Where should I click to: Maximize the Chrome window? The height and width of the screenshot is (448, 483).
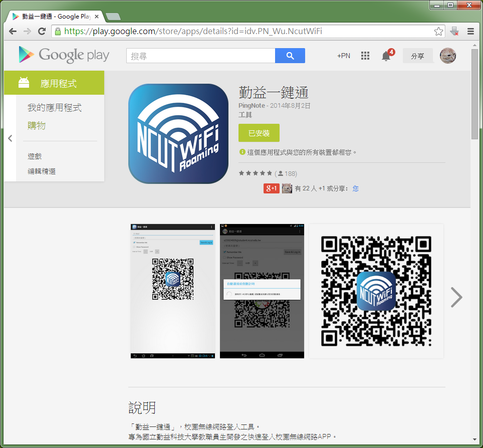tap(450, 5)
